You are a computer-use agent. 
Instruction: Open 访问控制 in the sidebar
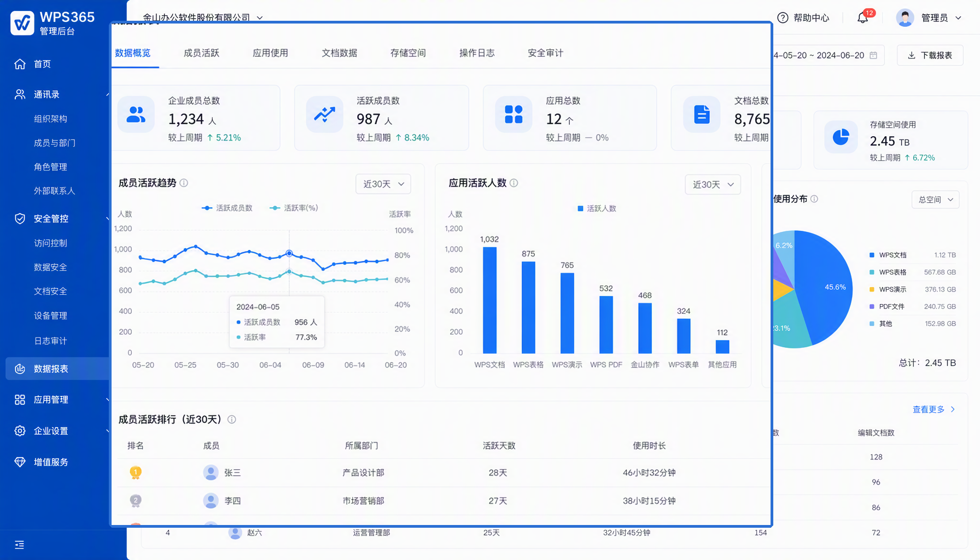(x=50, y=243)
